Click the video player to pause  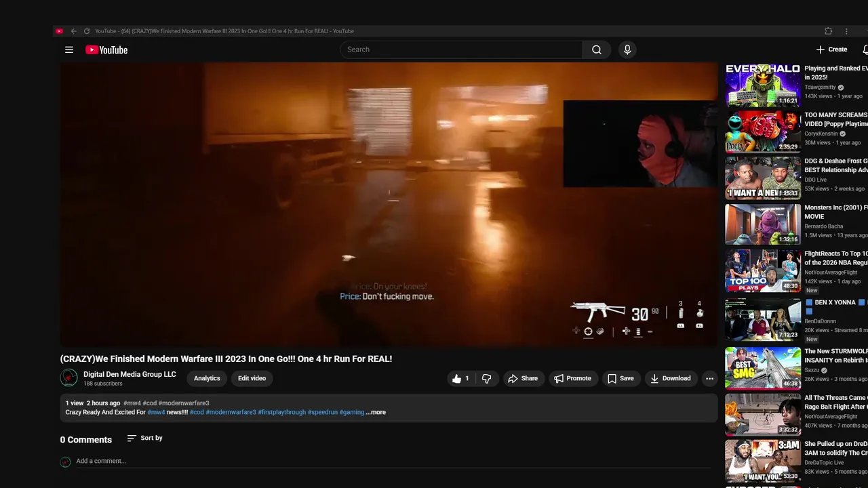[389, 205]
